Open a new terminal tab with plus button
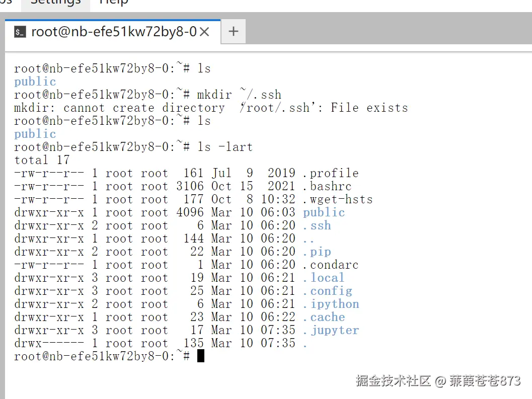Image resolution: width=532 pixels, height=399 pixels. click(x=234, y=32)
